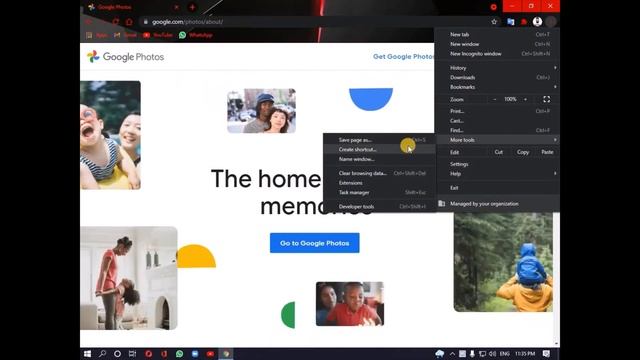Click Cut in the Edit row
640x360 pixels.
(499, 152)
